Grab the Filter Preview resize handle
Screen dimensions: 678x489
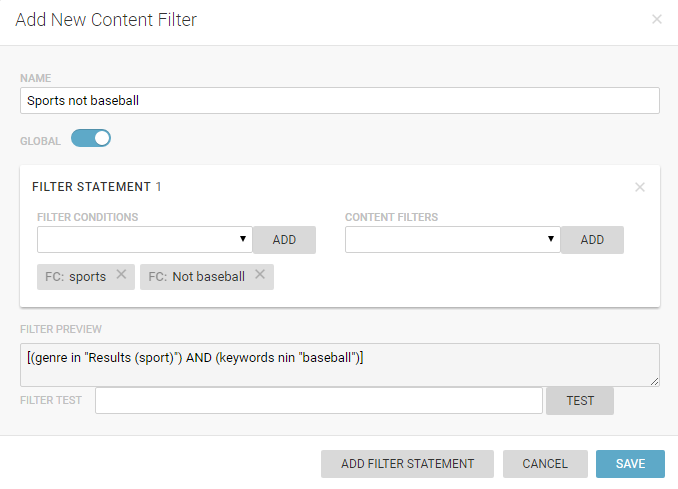pyautogui.click(x=654, y=381)
